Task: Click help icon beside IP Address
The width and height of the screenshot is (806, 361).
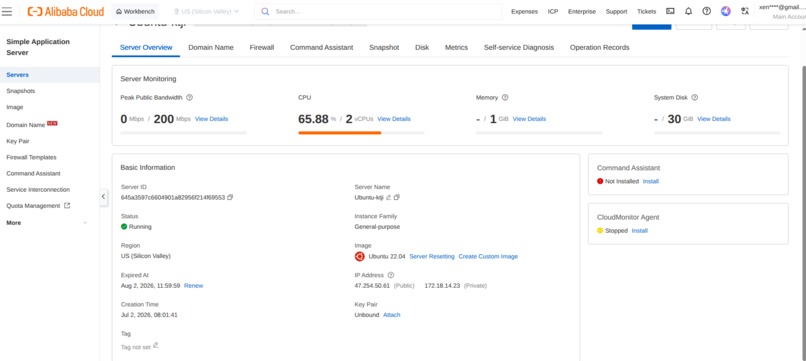Action: (391, 275)
